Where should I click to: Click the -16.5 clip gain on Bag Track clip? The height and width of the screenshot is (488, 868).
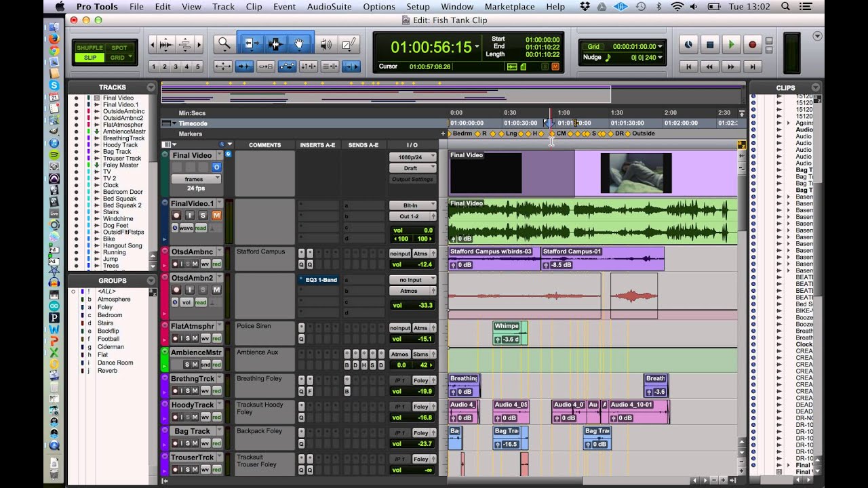[509, 445]
